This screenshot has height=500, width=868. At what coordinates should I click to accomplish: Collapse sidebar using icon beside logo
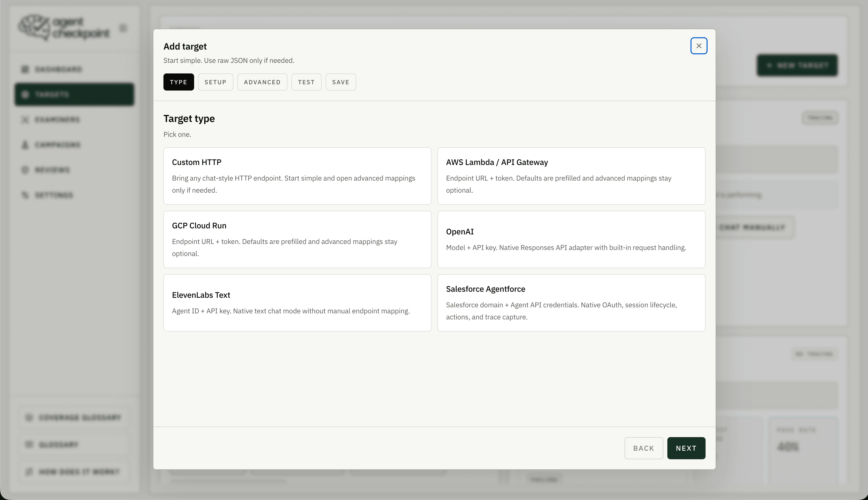pos(123,28)
